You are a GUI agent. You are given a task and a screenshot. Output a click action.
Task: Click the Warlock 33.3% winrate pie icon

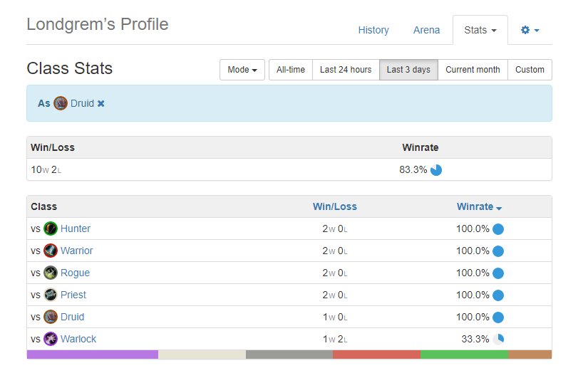(498, 340)
